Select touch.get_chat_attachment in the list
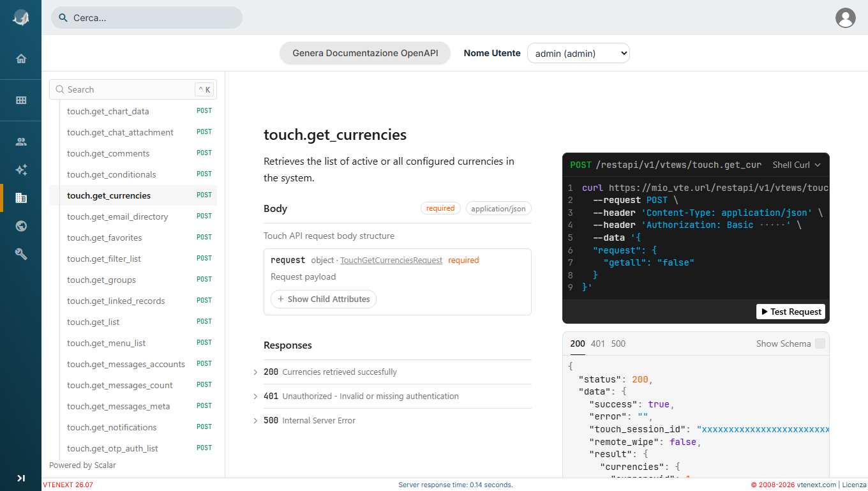This screenshot has height=491, width=868. coord(133,132)
